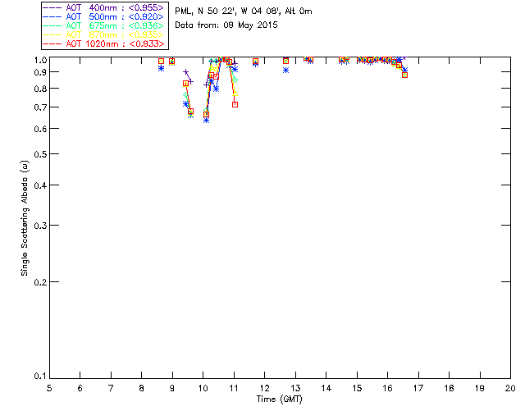Click the Time (GMT) axis label
The height and width of the screenshot is (420, 525).
[x=279, y=399]
